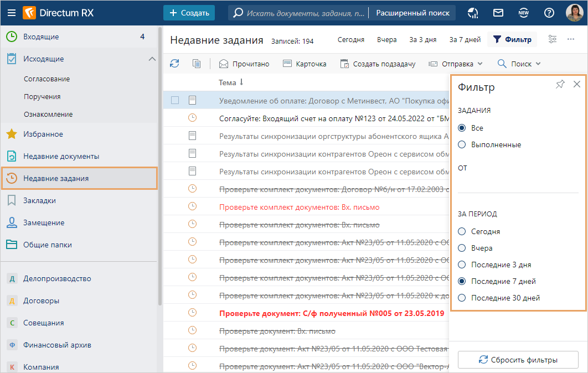Click the copy icon in toolbar
This screenshot has width=588, height=373.
point(197,64)
